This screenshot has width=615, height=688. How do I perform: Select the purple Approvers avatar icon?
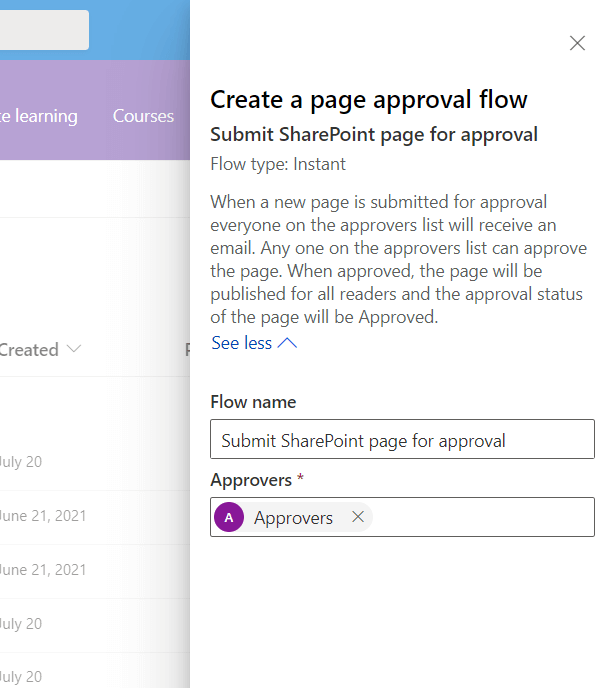[x=229, y=517]
